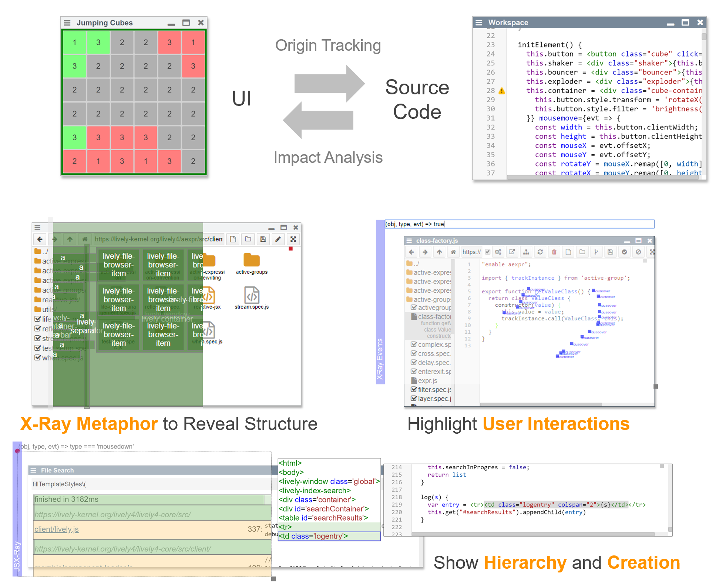Click the XRay event filter input field
Image resolution: width=726 pixels, height=588 pixels.
[519, 224]
